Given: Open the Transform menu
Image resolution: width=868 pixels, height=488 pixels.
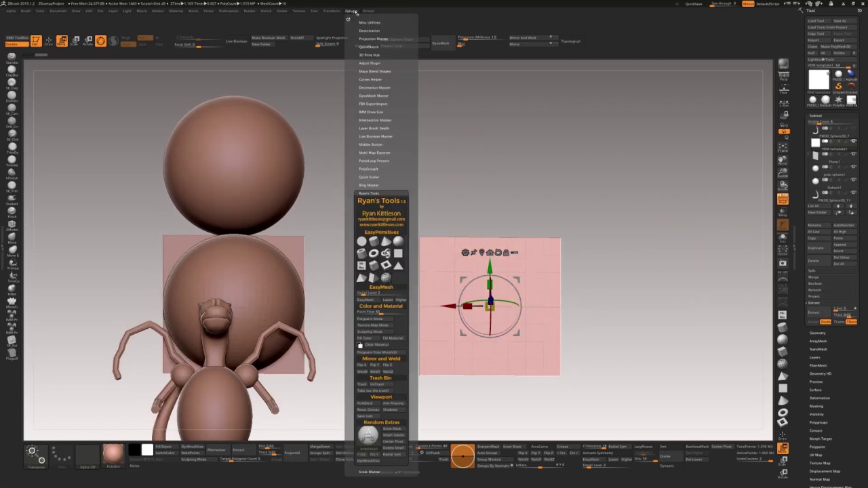Looking at the screenshot, I should (331, 11).
